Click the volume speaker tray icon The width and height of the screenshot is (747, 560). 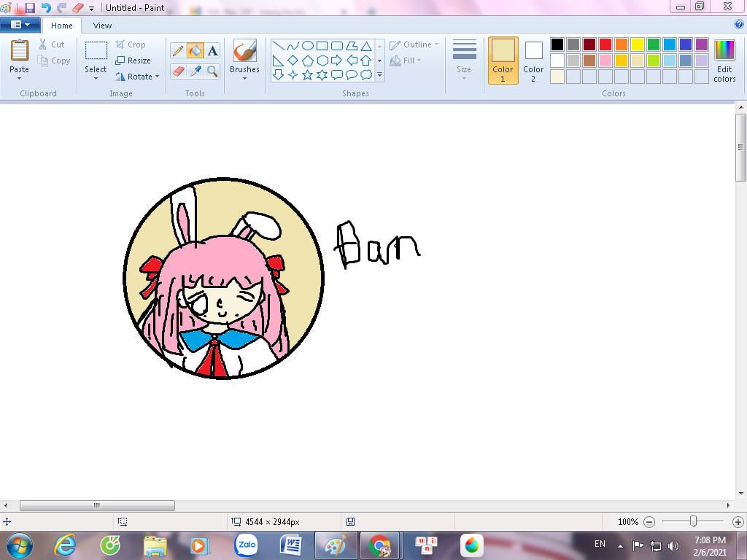(673, 545)
